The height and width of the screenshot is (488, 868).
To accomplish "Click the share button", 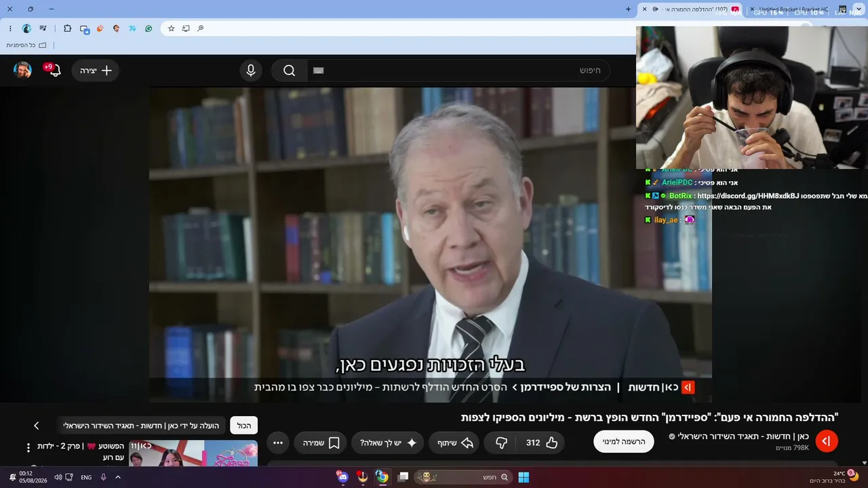I will click(454, 443).
